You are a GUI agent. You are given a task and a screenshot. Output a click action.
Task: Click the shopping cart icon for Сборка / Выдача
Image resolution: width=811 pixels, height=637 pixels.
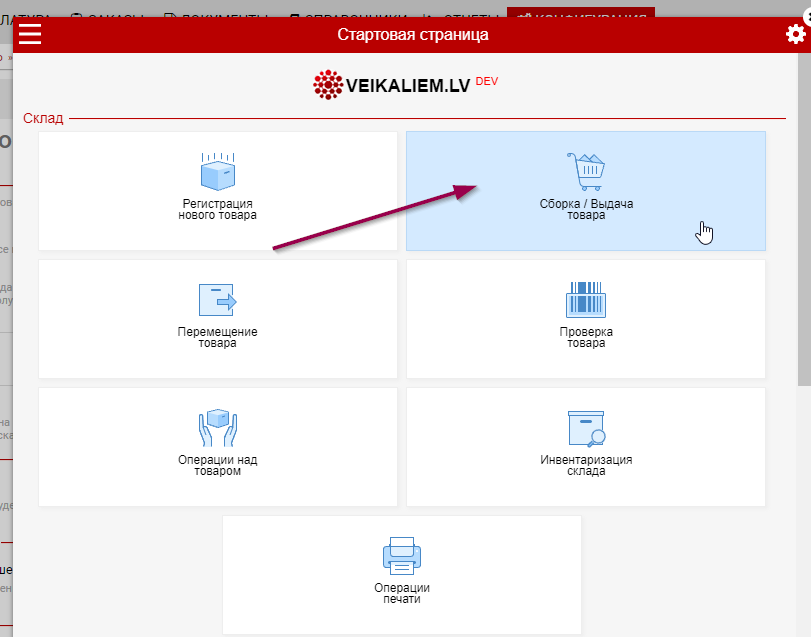585,172
